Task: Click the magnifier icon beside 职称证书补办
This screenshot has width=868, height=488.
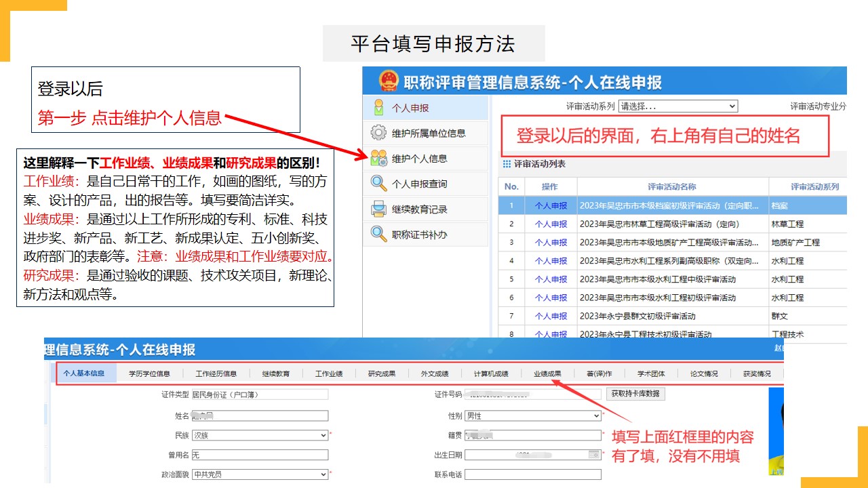Action: pos(378,235)
